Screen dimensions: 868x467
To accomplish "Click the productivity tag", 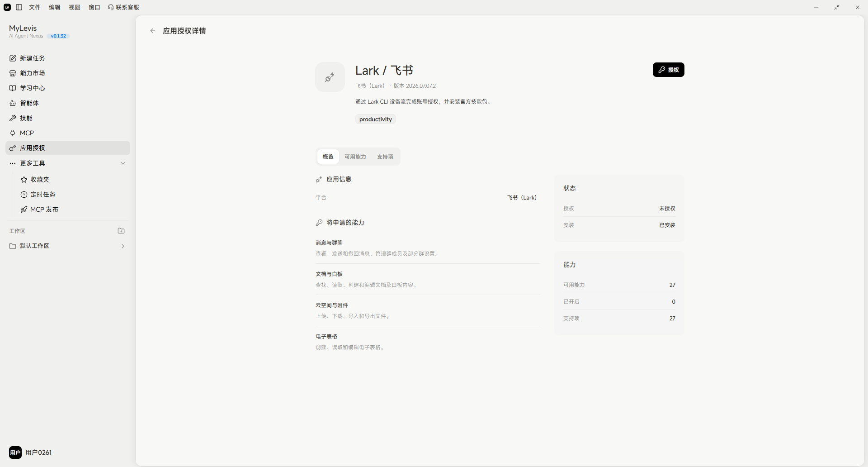I will [375, 119].
